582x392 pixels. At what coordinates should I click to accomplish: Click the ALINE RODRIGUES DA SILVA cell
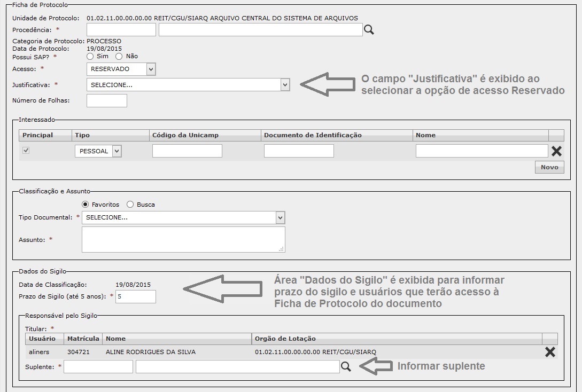(x=151, y=352)
